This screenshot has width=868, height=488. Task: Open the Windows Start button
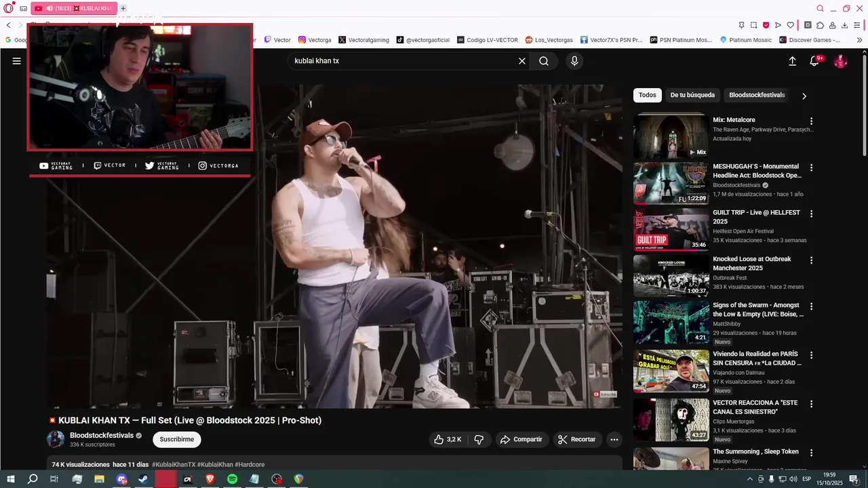[x=10, y=479]
